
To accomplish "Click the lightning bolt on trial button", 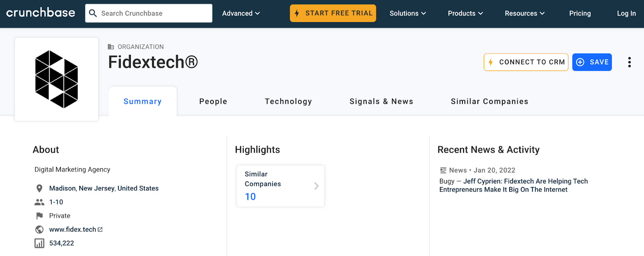I will click(x=297, y=13).
